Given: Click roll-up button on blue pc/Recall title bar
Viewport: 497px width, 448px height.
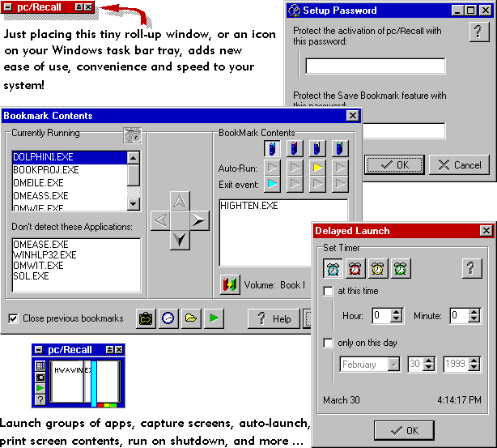Looking at the screenshot, I should tap(109, 350).
